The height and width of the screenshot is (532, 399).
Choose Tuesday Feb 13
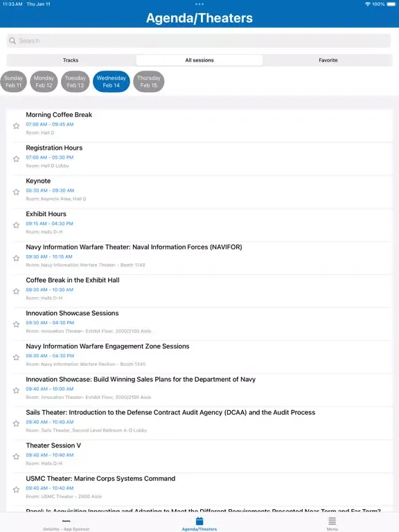click(x=76, y=82)
